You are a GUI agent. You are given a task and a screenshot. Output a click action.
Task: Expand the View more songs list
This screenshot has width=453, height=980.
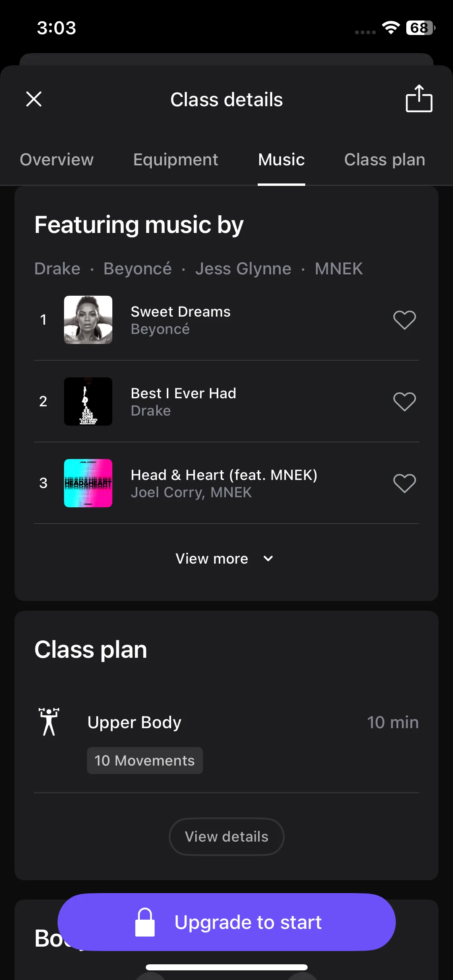[x=212, y=559]
